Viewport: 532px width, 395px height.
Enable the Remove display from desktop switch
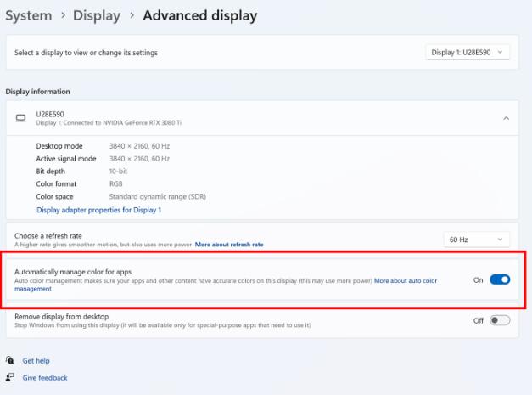click(500, 320)
